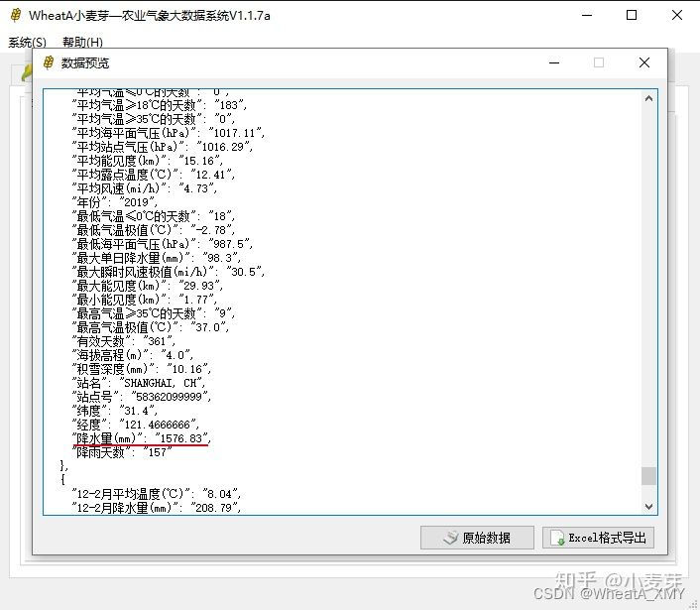700x610 pixels.
Task: Click the text line "降水量(mm)": "1576.83"
Action: tap(142, 438)
